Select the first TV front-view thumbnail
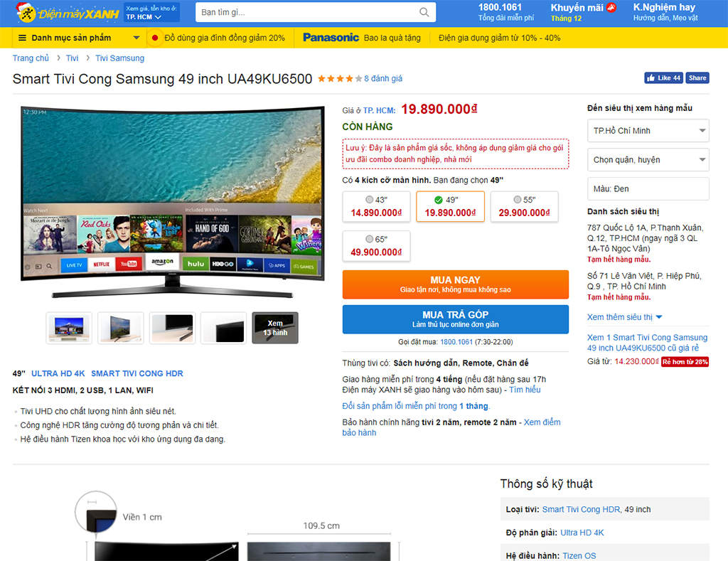This screenshot has height=561, width=728. 69,328
